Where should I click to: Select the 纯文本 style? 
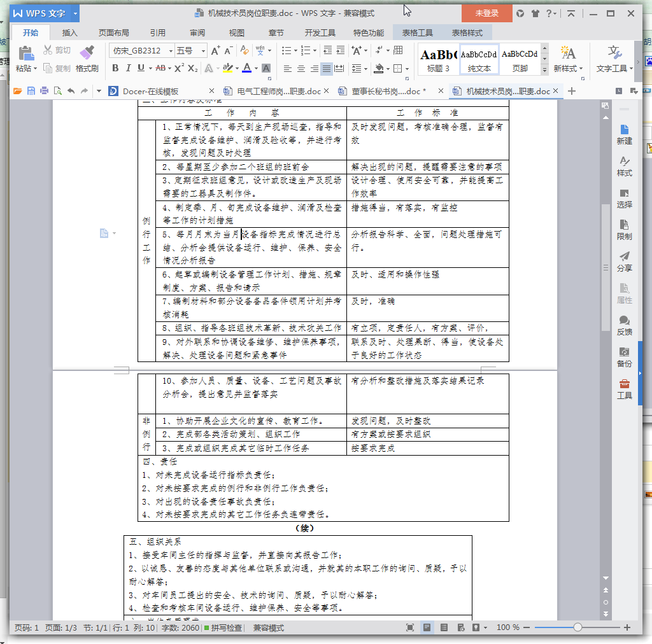tap(479, 59)
